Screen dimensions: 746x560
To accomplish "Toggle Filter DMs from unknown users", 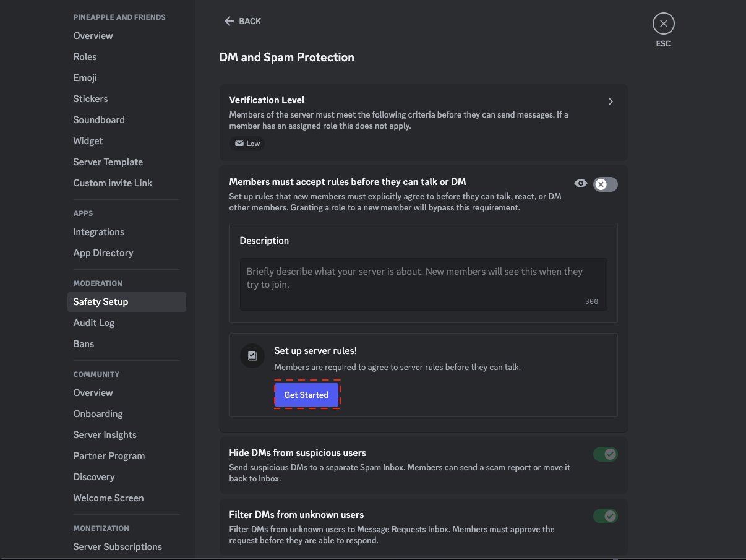I will 605,516.
